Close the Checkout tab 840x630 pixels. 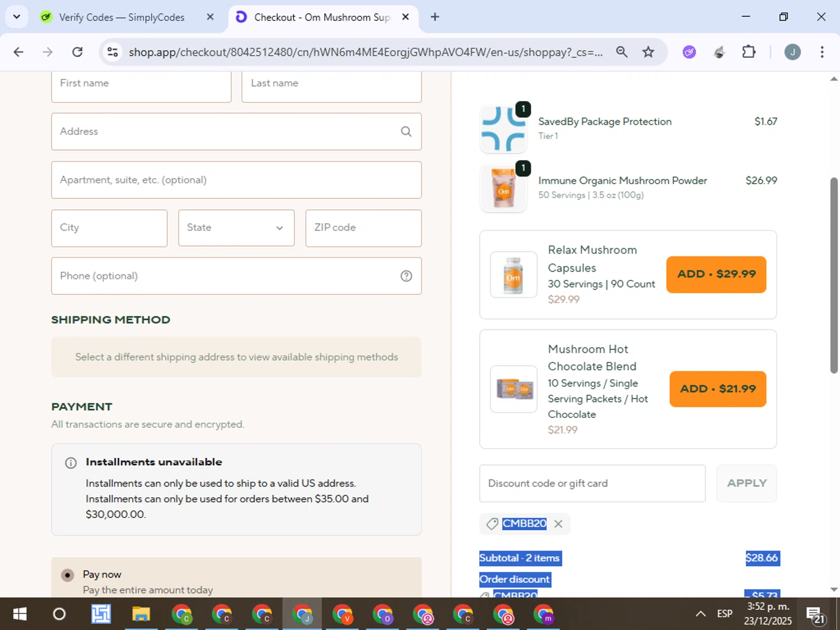click(405, 17)
